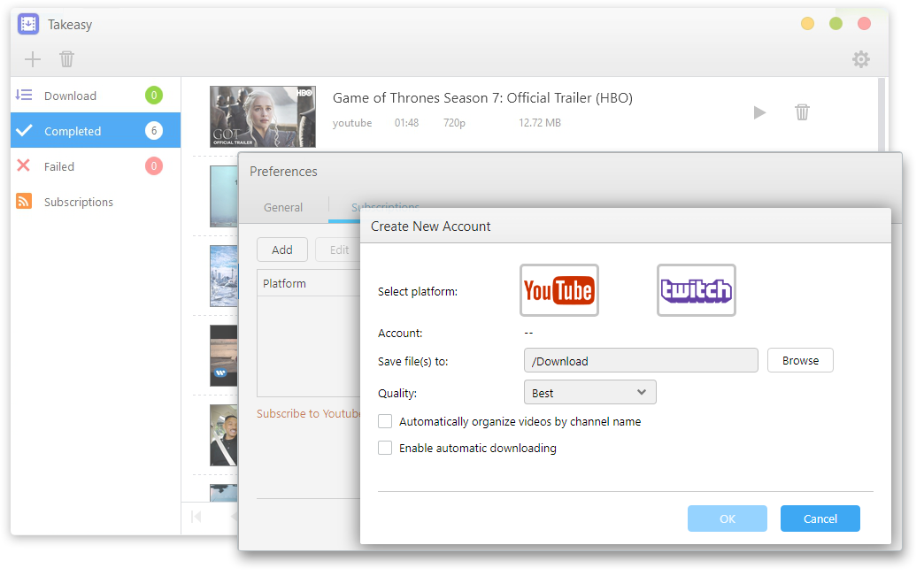Click the Completed checkmark icon
Image resolution: width=924 pixels, height=576 pixels.
pyautogui.click(x=24, y=130)
